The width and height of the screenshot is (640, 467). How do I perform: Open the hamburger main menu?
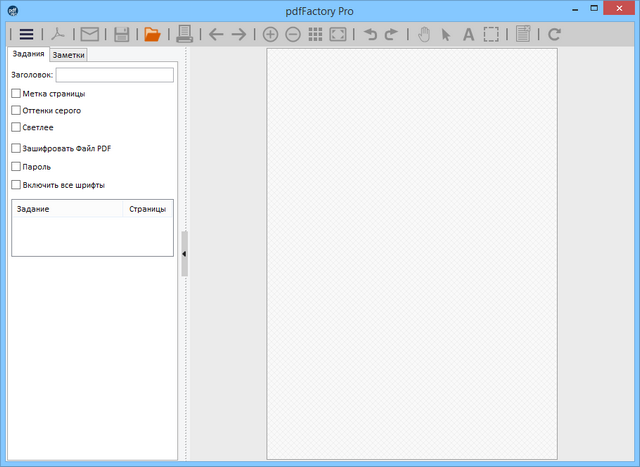point(27,34)
